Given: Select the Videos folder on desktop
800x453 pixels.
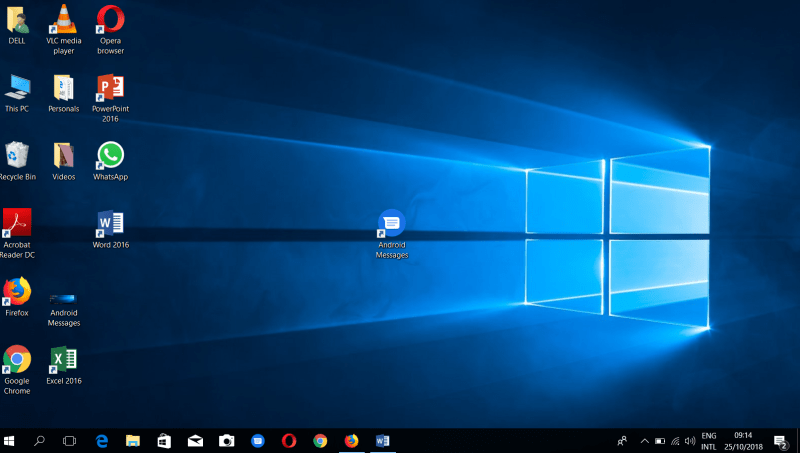Looking at the screenshot, I should point(64,155).
